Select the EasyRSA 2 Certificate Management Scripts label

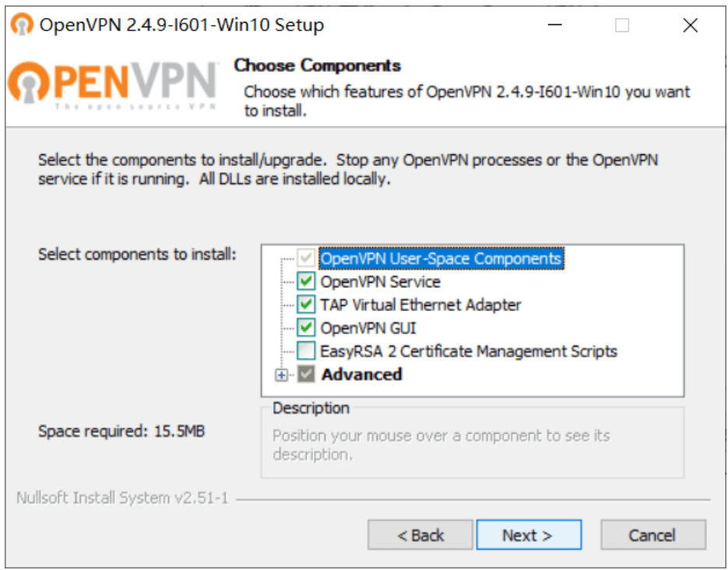click(x=469, y=351)
